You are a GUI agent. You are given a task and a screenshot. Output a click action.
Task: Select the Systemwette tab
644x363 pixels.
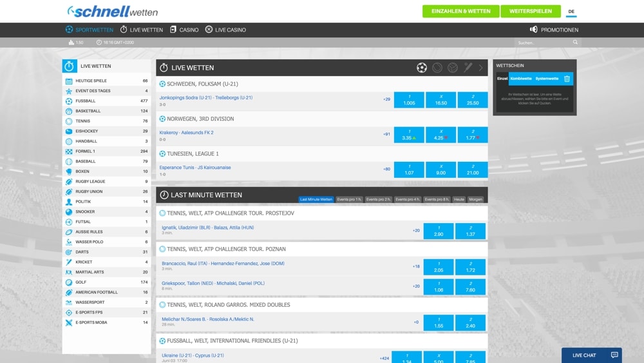click(547, 79)
